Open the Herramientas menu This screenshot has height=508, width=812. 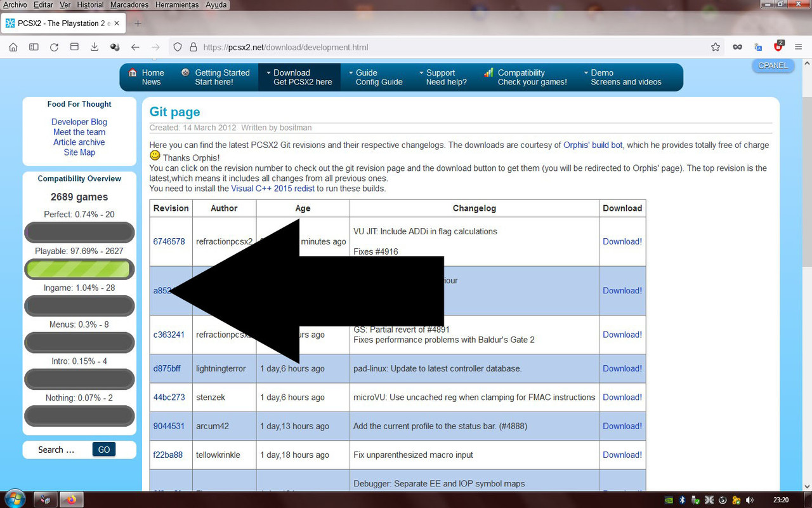(177, 4)
